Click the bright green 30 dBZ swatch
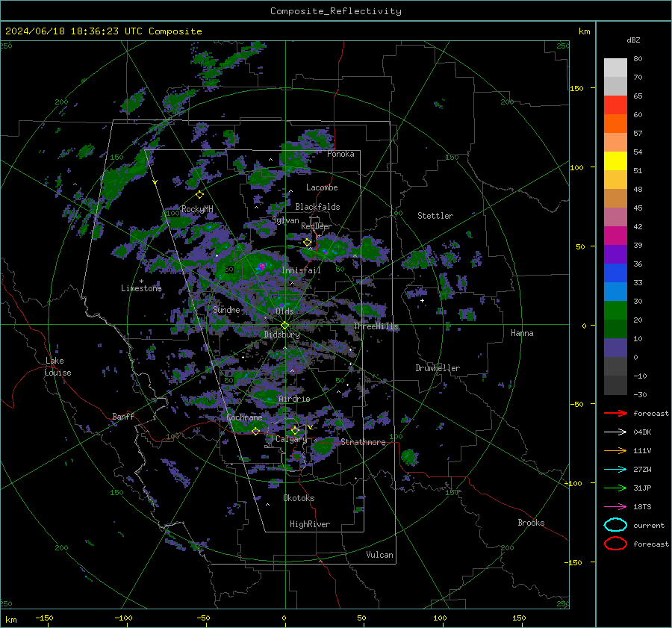The width and height of the screenshot is (672, 628). click(615, 310)
